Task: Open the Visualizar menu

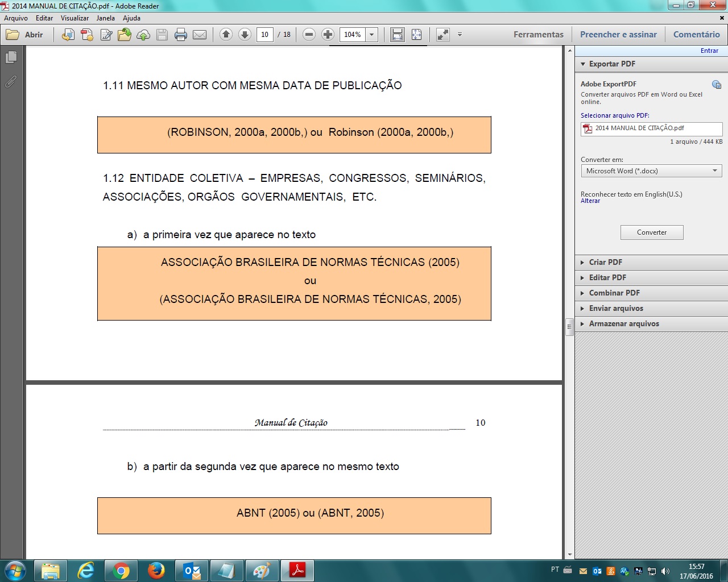Action: tap(75, 18)
